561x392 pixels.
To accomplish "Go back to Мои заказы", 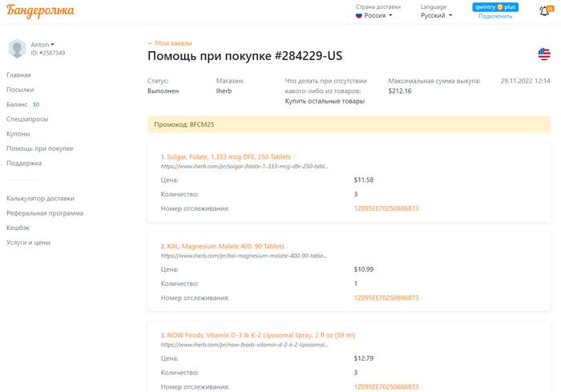I will 169,43.
